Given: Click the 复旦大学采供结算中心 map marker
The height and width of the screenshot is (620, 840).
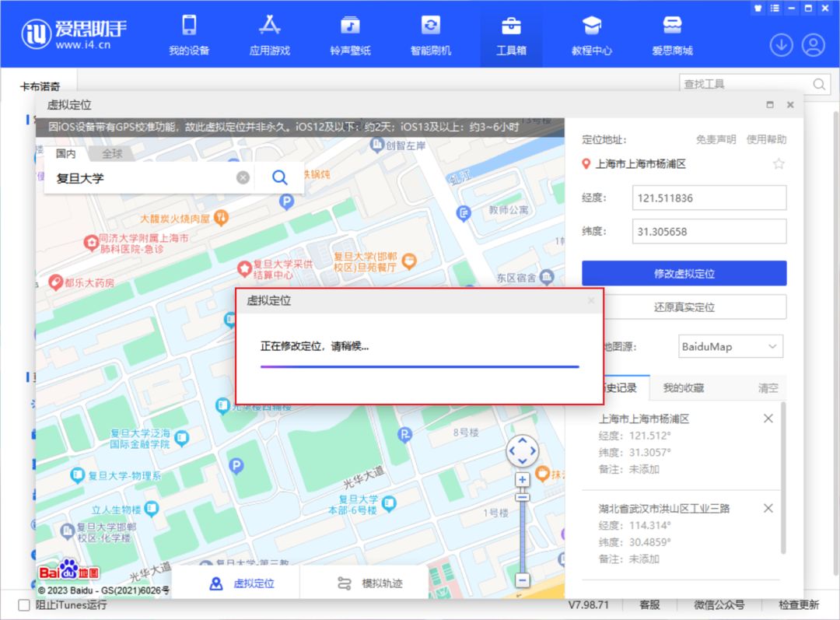Looking at the screenshot, I should pos(244,268).
